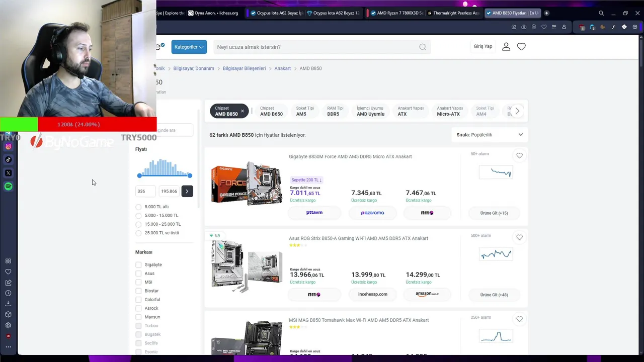This screenshot has height=362, width=644.
Task: Check the Gigabyte brand checkbox
Action: coord(138,264)
